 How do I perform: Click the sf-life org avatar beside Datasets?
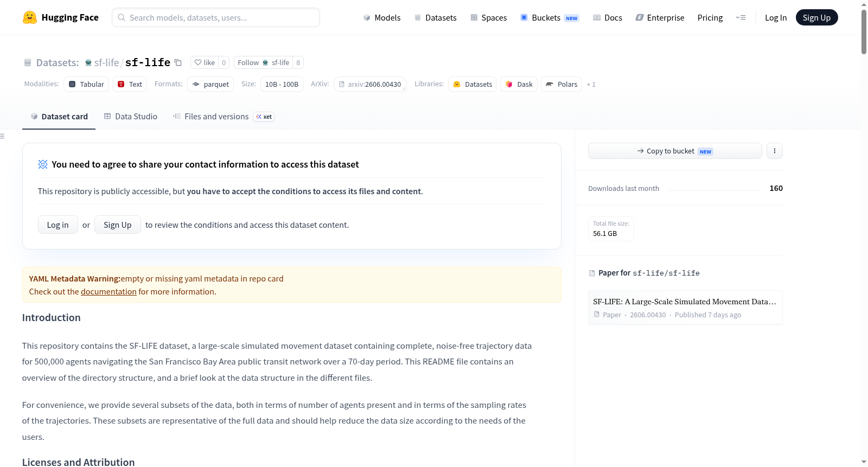(x=88, y=63)
